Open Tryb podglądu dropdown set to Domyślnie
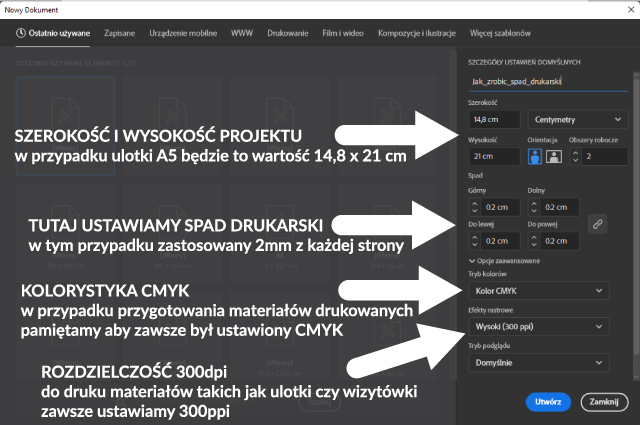The height and width of the screenshot is (425, 640). [537, 362]
